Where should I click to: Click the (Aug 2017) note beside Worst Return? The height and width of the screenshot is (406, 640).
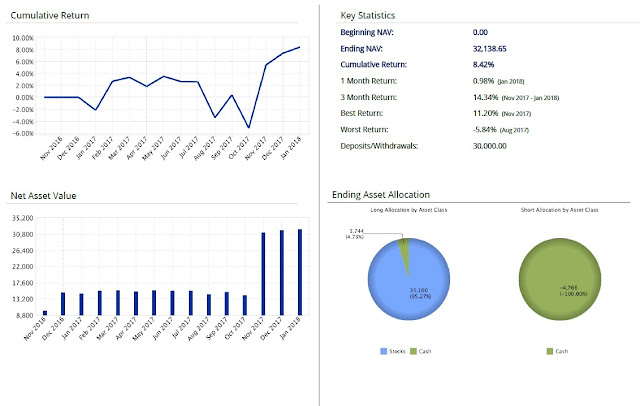click(514, 130)
